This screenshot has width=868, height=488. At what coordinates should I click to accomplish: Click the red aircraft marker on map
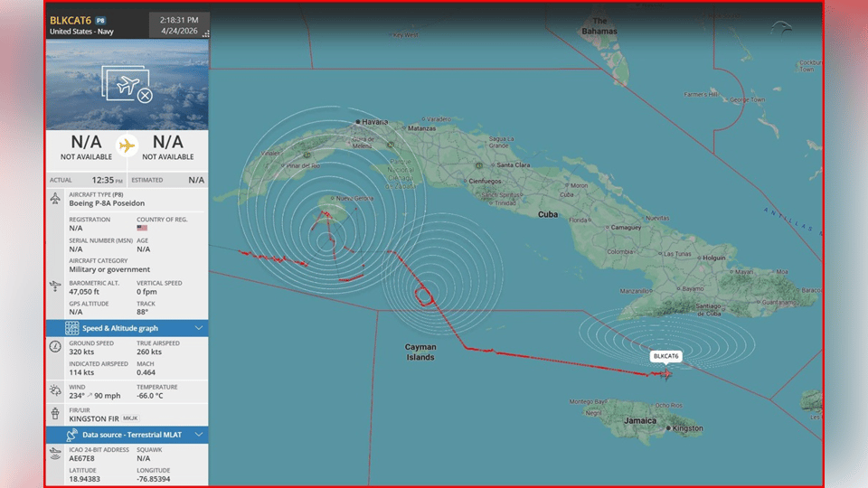pyautogui.click(x=666, y=374)
